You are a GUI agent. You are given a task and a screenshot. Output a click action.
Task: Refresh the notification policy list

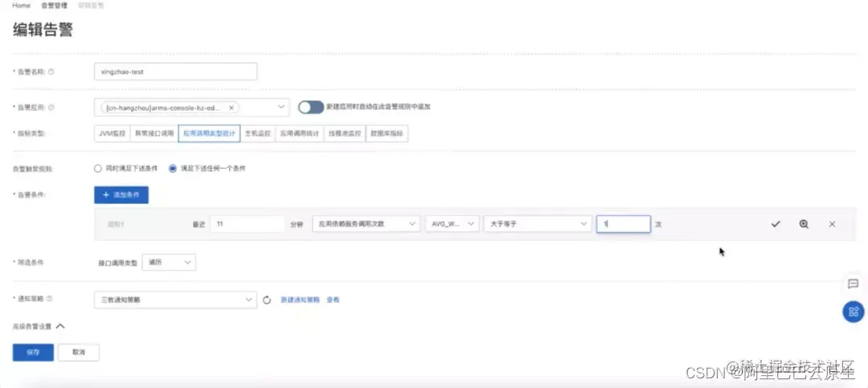[267, 300]
